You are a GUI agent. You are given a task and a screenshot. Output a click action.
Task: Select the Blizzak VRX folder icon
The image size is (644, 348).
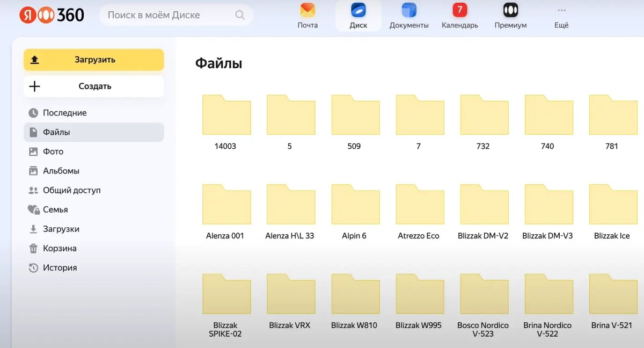click(290, 294)
